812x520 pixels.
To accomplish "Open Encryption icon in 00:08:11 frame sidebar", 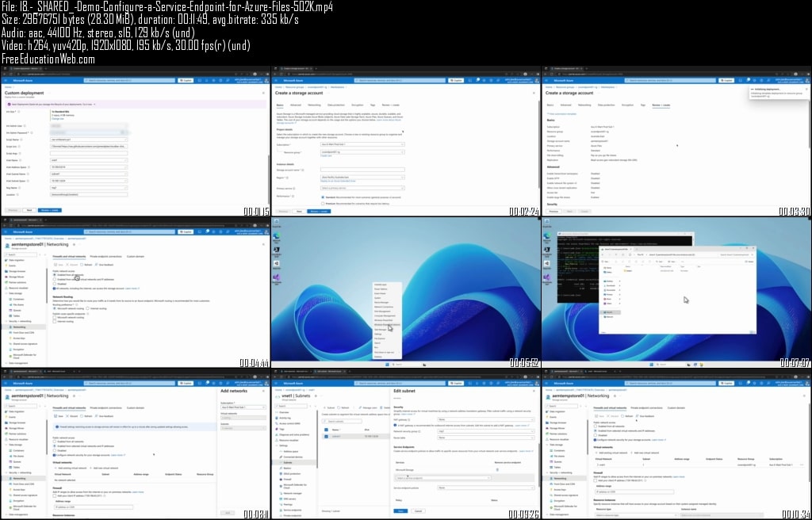I will click(x=10, y=501).
